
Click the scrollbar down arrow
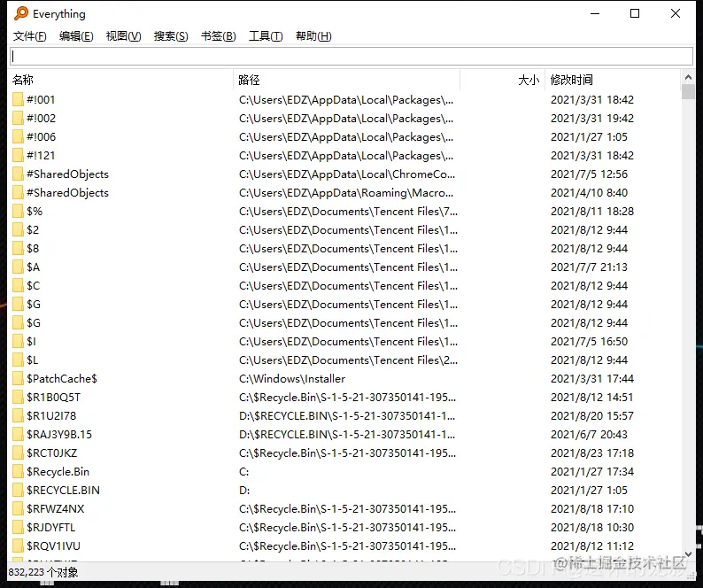coord(688,554)
